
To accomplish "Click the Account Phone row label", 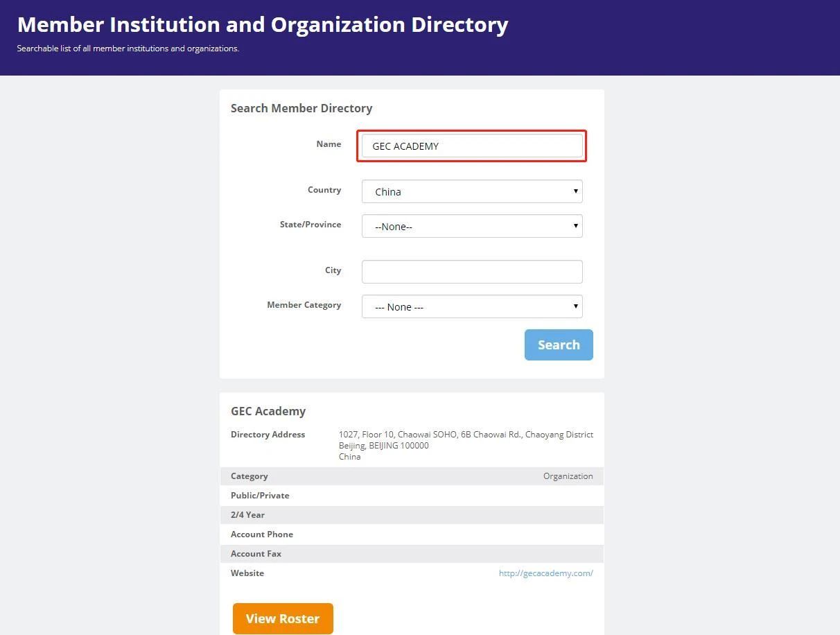I will pos(262,534).
